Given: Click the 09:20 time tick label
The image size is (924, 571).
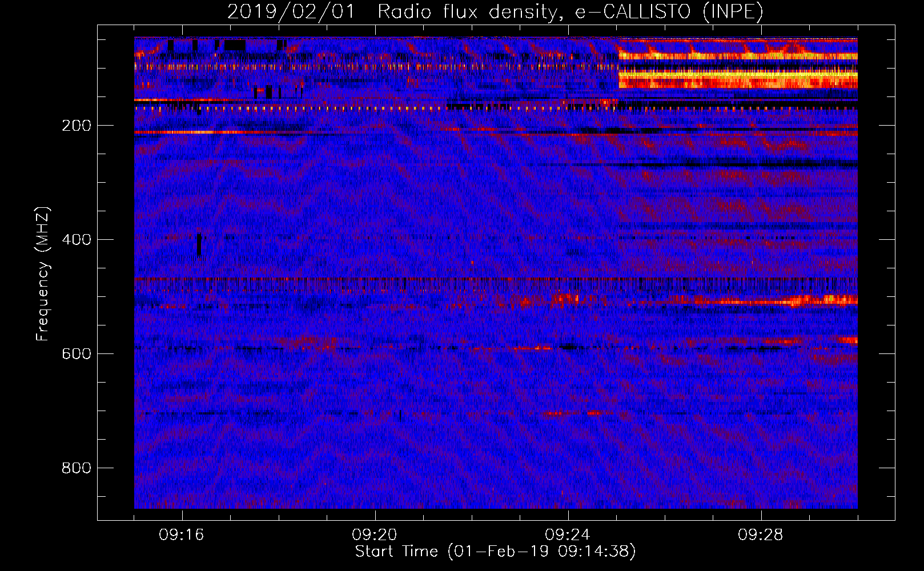Looking at the screenshot, I should coord(375,535).
